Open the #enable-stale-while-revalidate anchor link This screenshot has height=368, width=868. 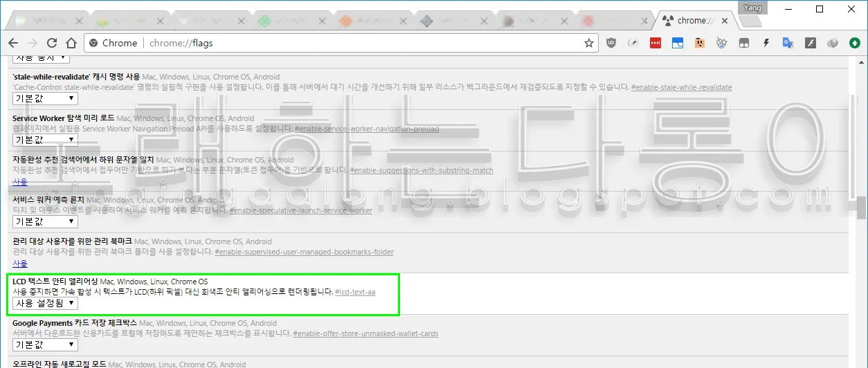(681, 87)
